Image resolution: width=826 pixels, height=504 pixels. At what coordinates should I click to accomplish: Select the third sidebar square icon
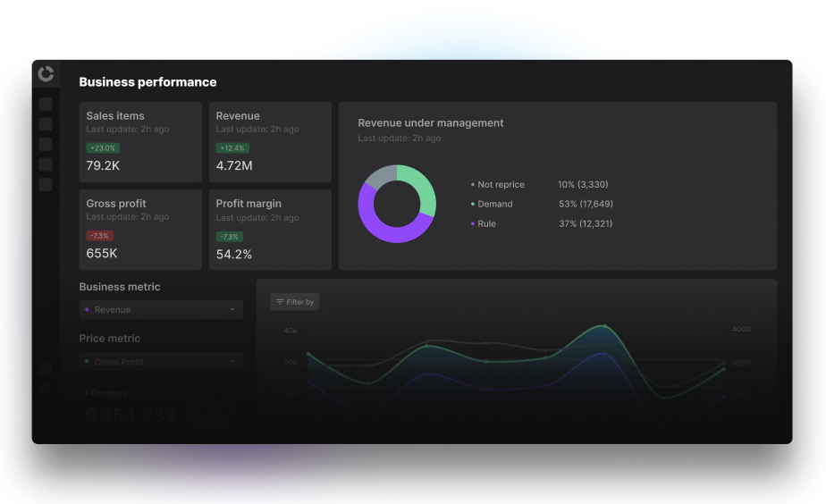click(x=46, y=144)
